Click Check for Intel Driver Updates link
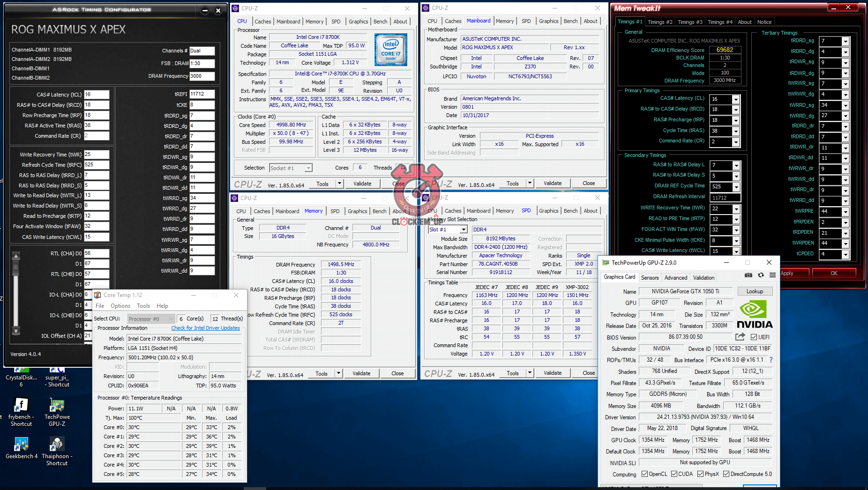This screenshot has height=490, width=868. tap(205, 328)
